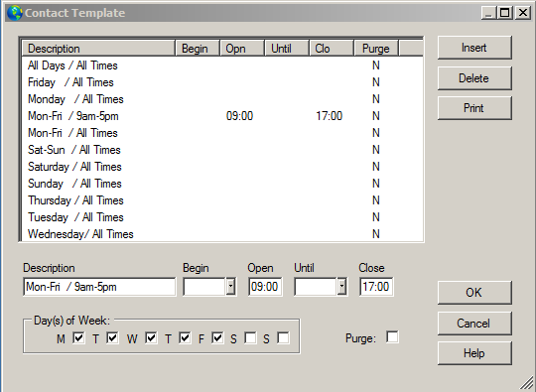Open Help for the dialog
This screenshot has height=392, width=536.
[x=474, y=353]
